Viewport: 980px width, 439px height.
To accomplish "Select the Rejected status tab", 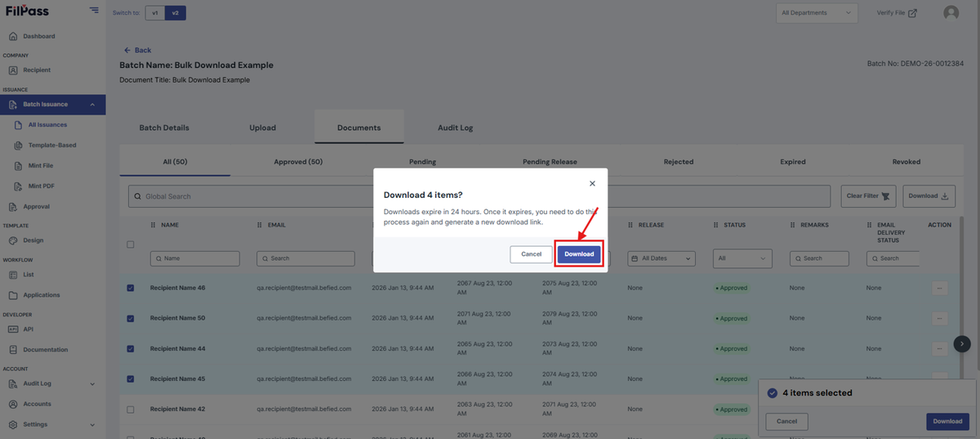I will click(679, 162).
